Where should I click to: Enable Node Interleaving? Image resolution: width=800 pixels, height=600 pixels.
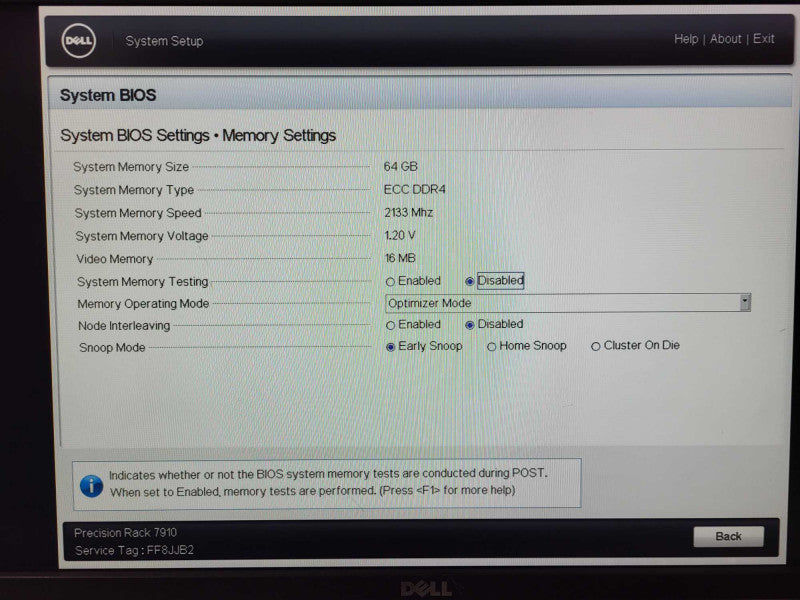(x=390, y=325)
